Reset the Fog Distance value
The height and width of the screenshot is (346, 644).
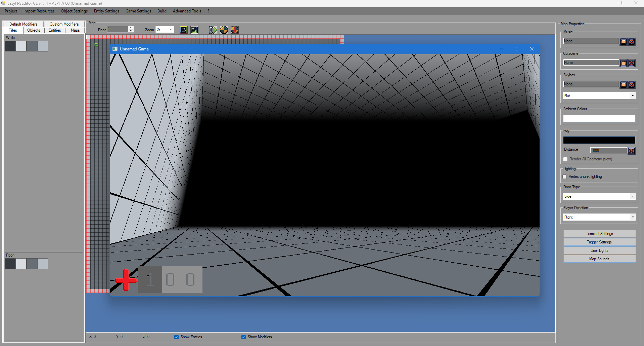coord(632,151)
